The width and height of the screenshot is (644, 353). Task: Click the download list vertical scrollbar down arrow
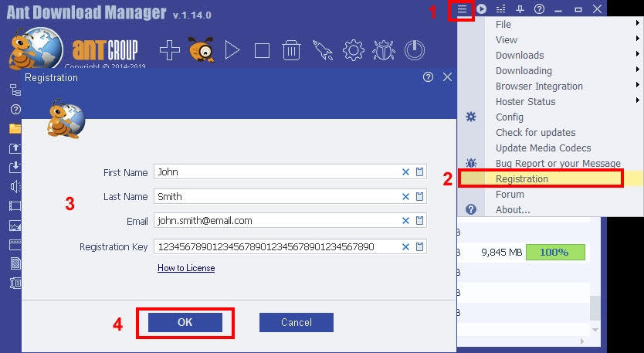pyautogui.click(x=595, y=330)
